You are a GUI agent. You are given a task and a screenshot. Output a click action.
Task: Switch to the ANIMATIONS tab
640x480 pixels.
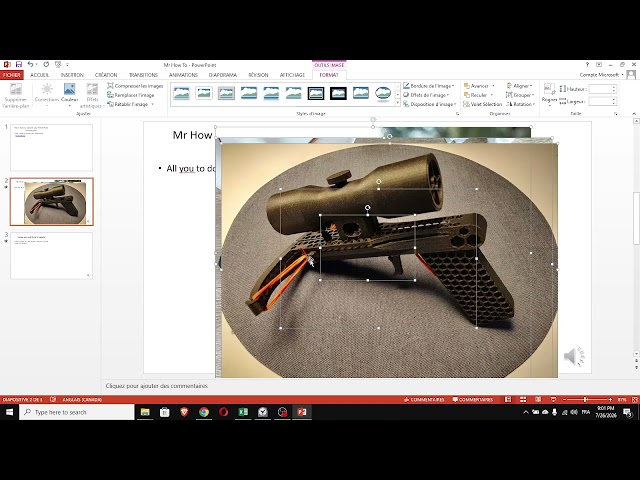click(183, 75)
